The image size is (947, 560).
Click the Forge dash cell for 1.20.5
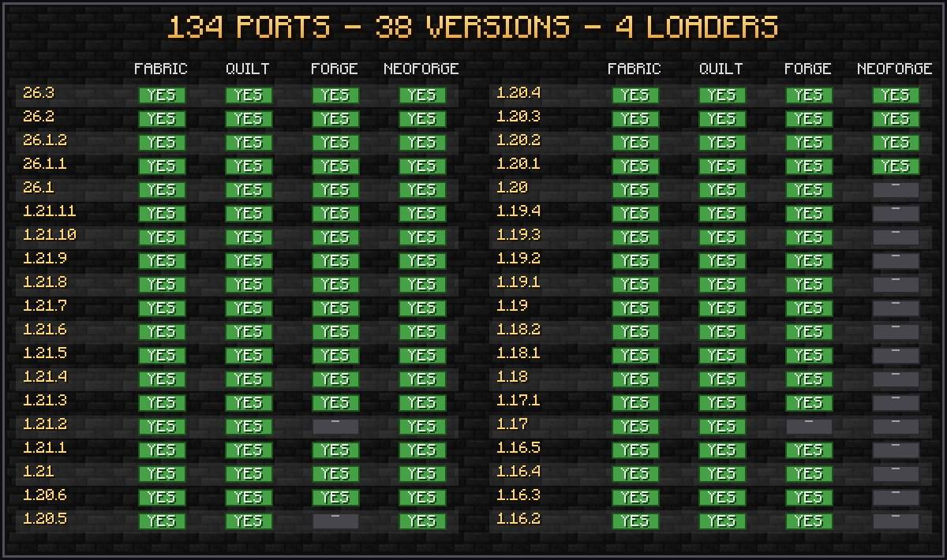coord(335,521)
